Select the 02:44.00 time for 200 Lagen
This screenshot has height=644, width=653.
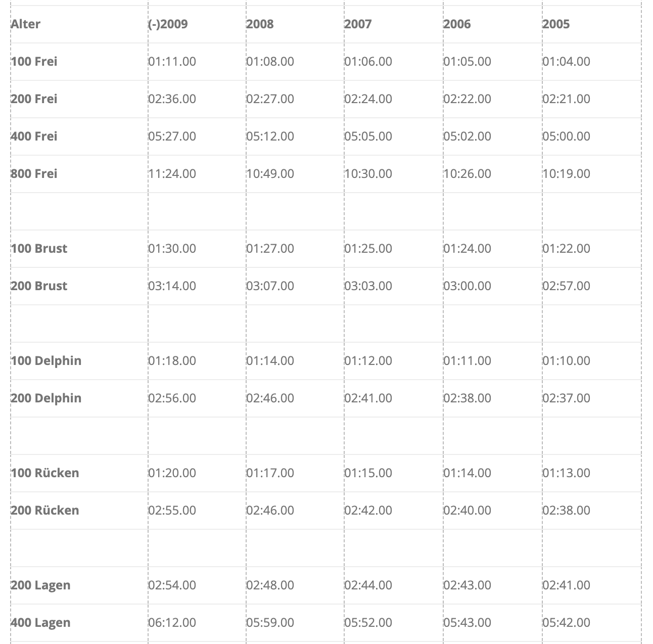[x=368, y=585]
